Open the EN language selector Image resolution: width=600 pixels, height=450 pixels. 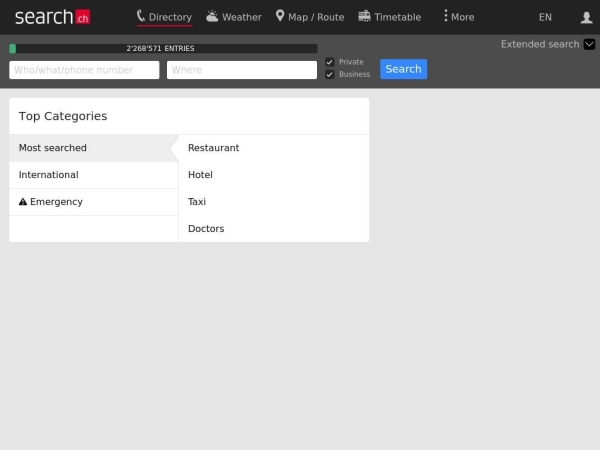[x=545, y=17]
